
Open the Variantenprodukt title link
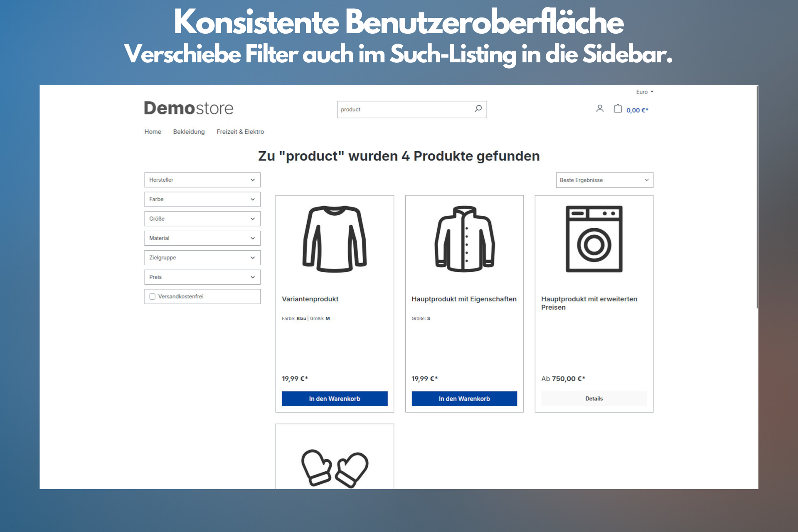pos(310,299)
